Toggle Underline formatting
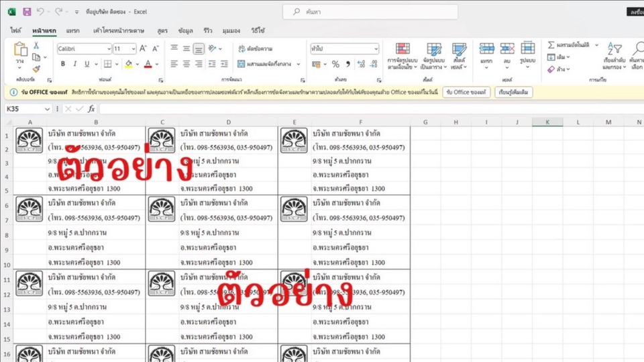 pyautogui.click(x=87, y=64)
